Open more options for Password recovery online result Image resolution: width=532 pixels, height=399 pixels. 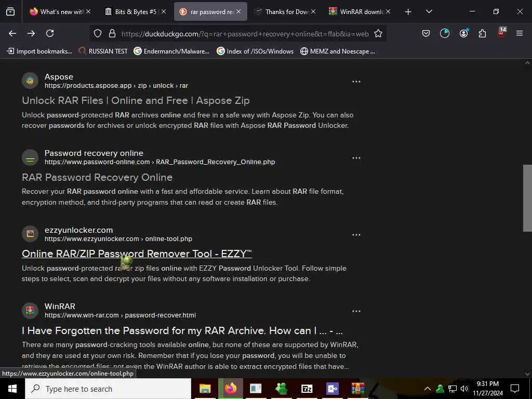point(356,158)
